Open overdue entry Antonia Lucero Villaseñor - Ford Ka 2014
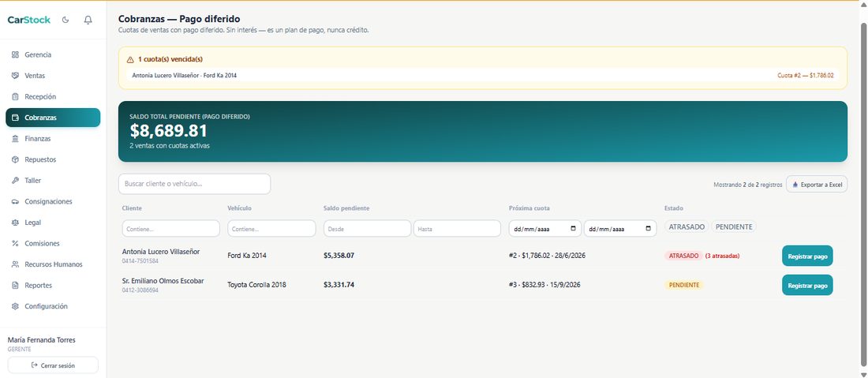868x378 pixels. (x=482, y=75)
